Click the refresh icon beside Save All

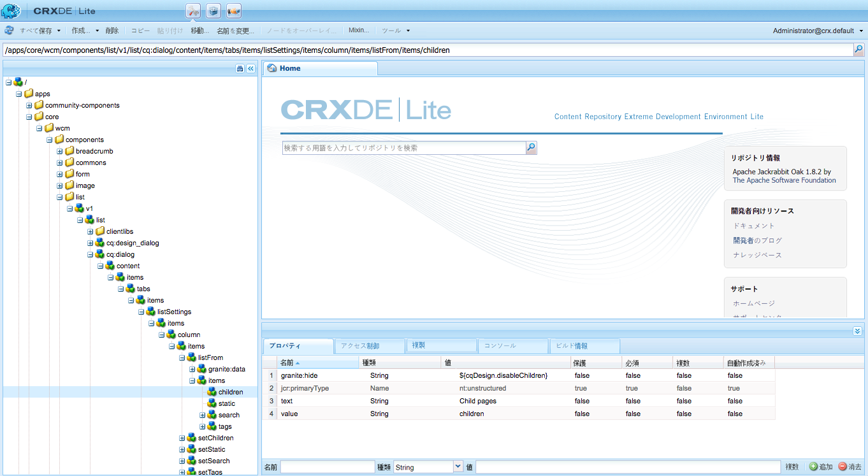[9, 30]
